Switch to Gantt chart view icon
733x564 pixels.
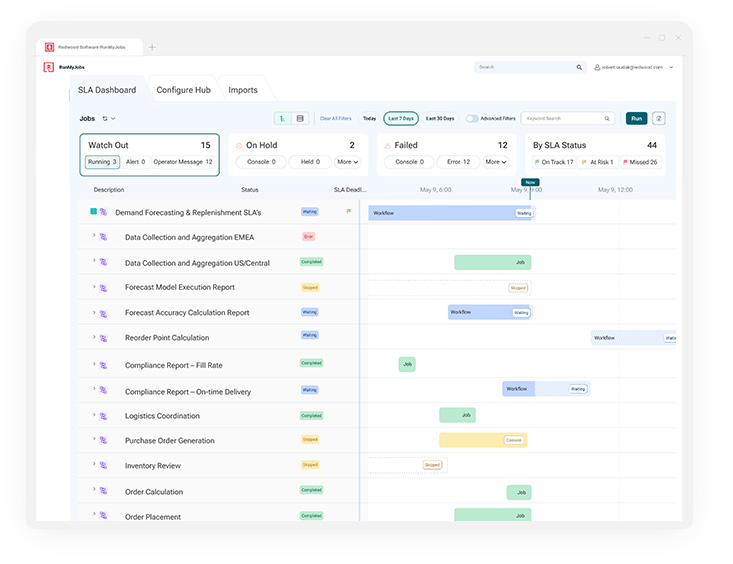pos(282,119)
